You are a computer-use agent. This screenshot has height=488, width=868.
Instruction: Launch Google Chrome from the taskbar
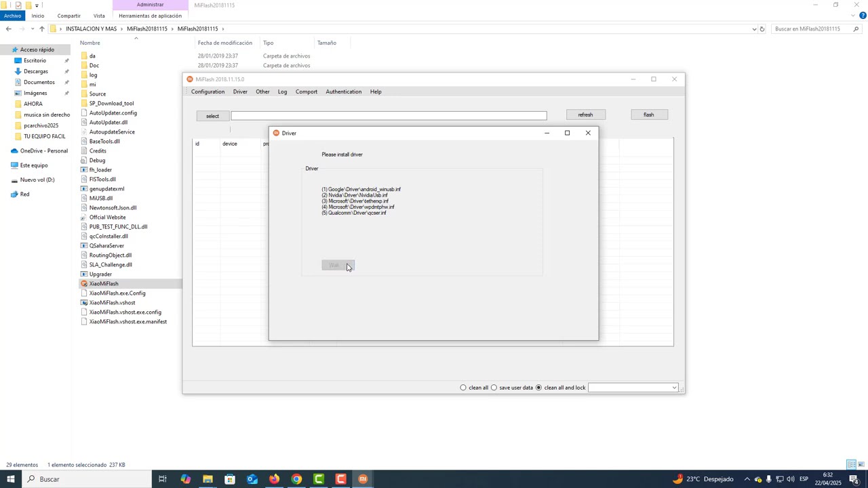pyautogui.click(x=296, y=479)
